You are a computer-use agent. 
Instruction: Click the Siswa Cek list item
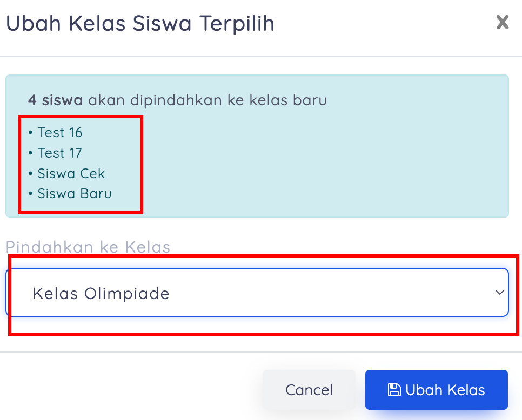[x=71, y=174]
